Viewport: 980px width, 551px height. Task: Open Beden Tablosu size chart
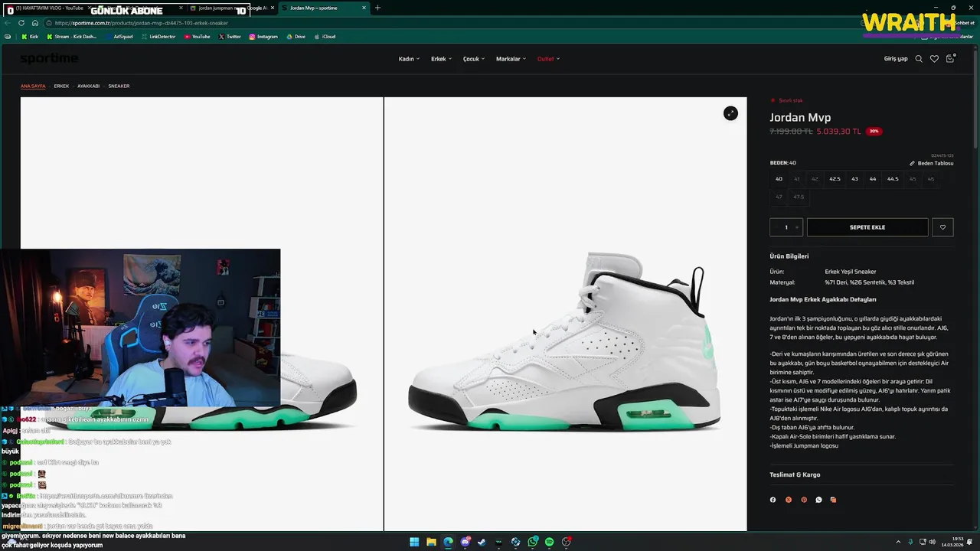click(x=932, y=163)
